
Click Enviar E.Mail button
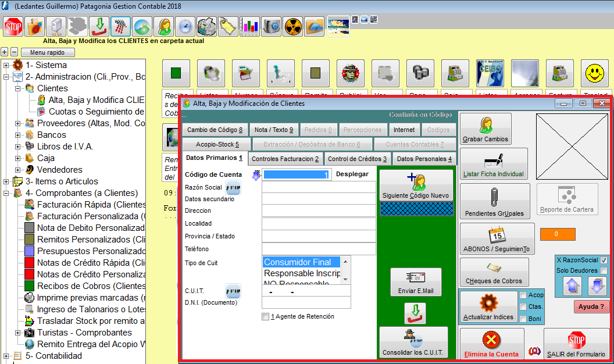coord(416,282)
